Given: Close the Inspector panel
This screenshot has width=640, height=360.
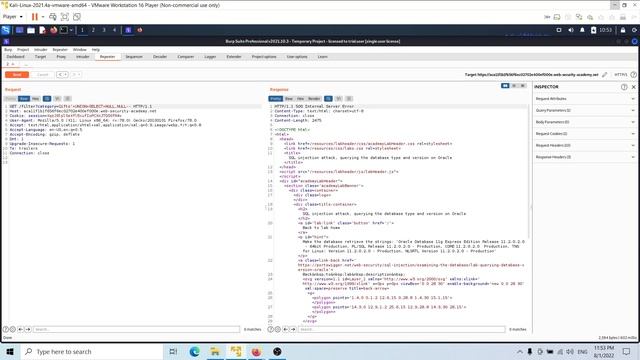Looking at the screenshot, I should coord(633,87).
